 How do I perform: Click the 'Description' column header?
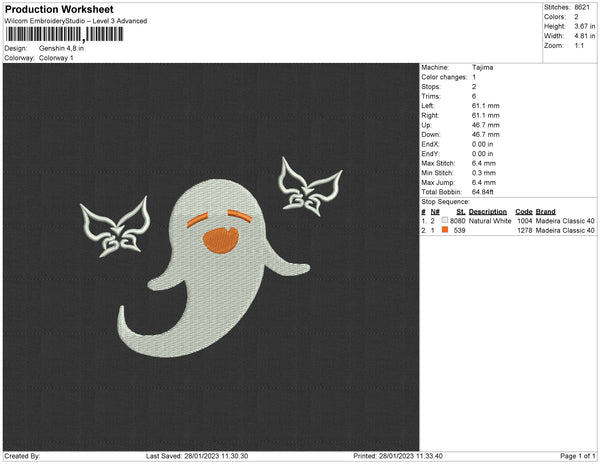[x=488, y=212]
